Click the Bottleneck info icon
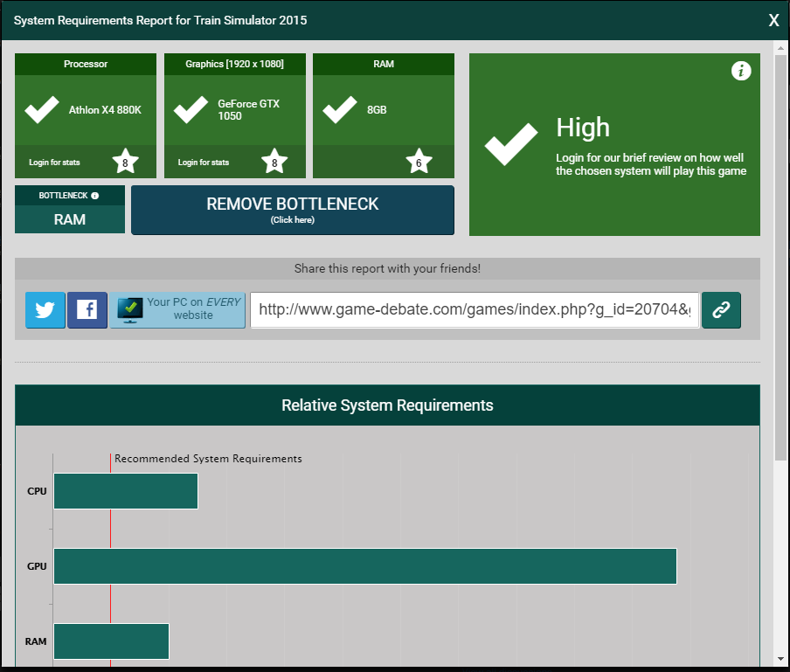The height and width of the screenshot is (672, 790). click(94, 196)
